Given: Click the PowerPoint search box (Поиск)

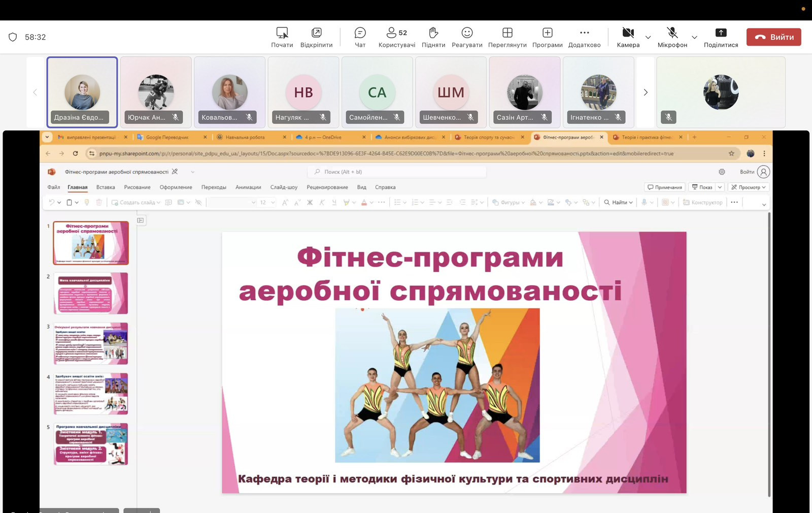Looking at the screenshot, I should (397, 172).
